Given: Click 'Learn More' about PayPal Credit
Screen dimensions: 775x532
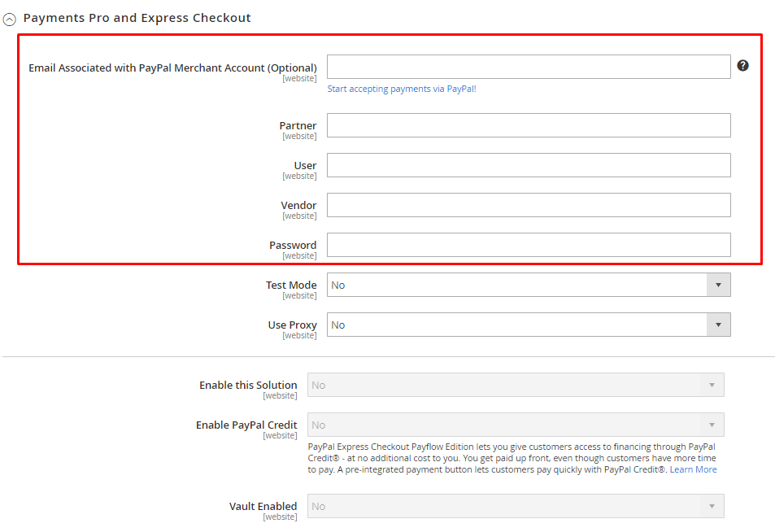Looking at the screenshot, I should (x=692, y=469).
